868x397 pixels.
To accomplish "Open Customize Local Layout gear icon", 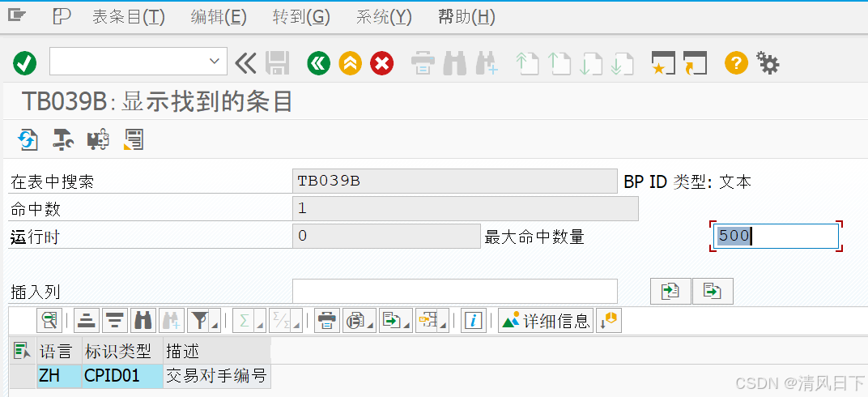I will pos(768,63).
